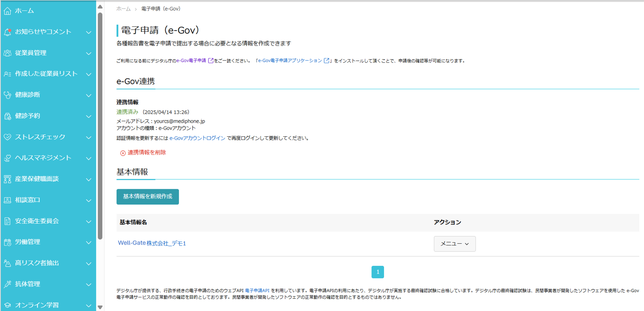Click the meeting icon for 産業保健職面談
This screenshot has height=311, width=644.
click(x=7, y=179)
